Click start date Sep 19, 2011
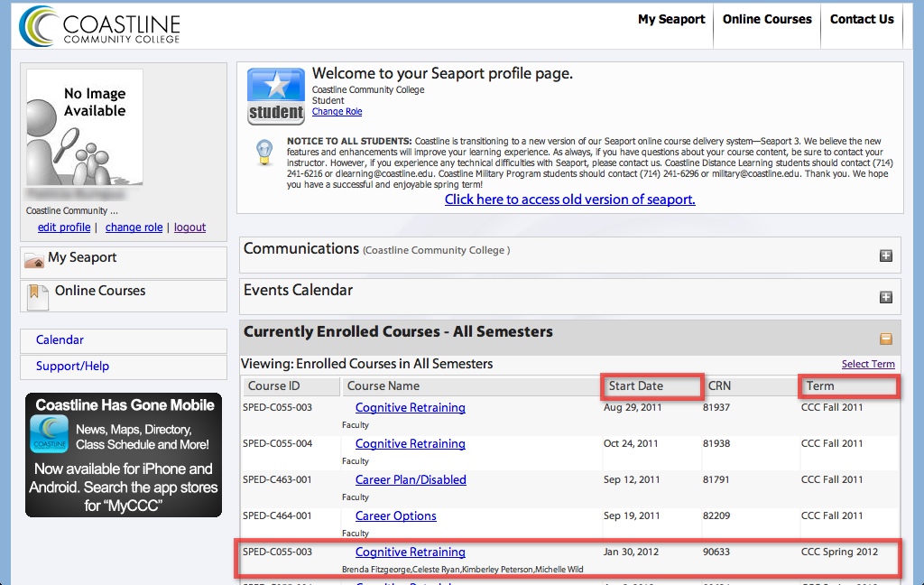The width and height of the screenshot is (924, 585). (x=632, y=516)
